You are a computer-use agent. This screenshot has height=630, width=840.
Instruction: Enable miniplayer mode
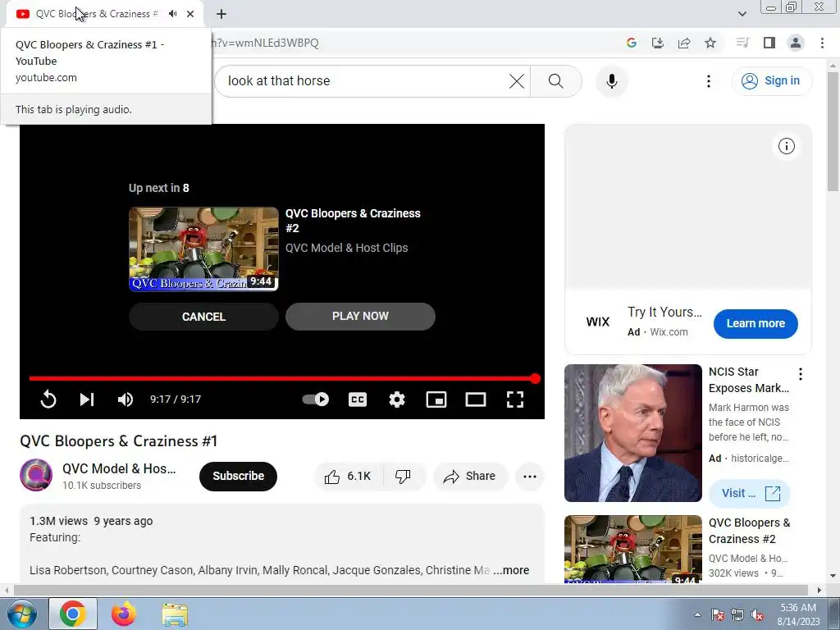coord(436,399)
